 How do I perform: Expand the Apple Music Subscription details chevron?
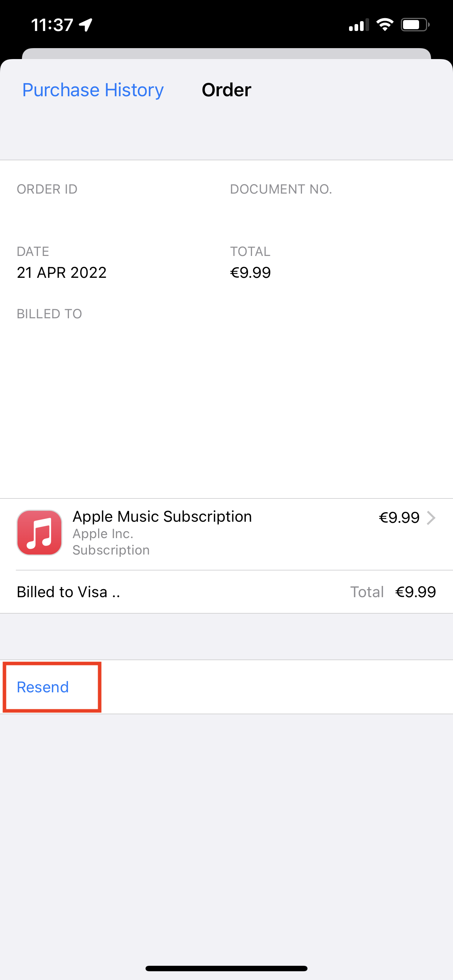(x=431, y=518)
